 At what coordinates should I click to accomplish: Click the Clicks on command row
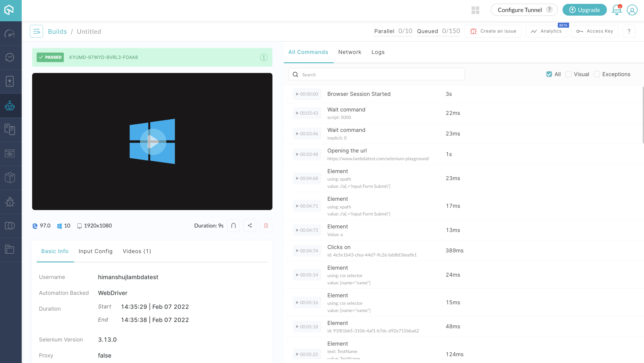465,251
